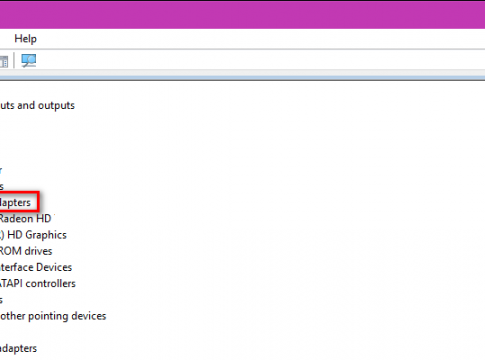Collapse the Display adapters entry in the red box
This screenshot has height=360, width=485.
[15, 202]
